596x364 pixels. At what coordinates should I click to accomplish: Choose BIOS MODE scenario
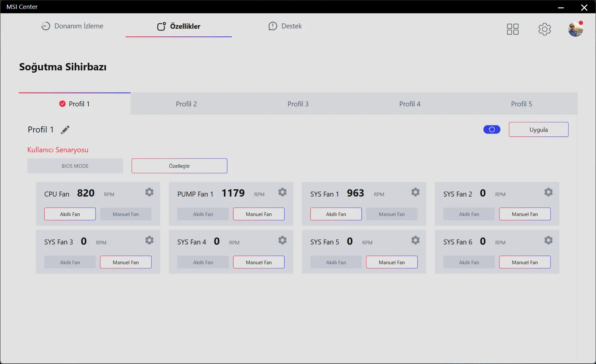(x=75, y=166)
